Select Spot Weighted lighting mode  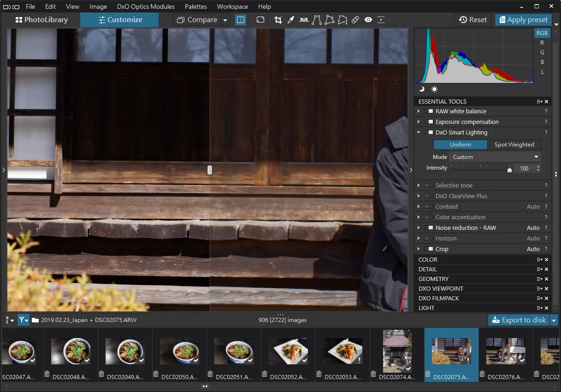click(514, 145)
